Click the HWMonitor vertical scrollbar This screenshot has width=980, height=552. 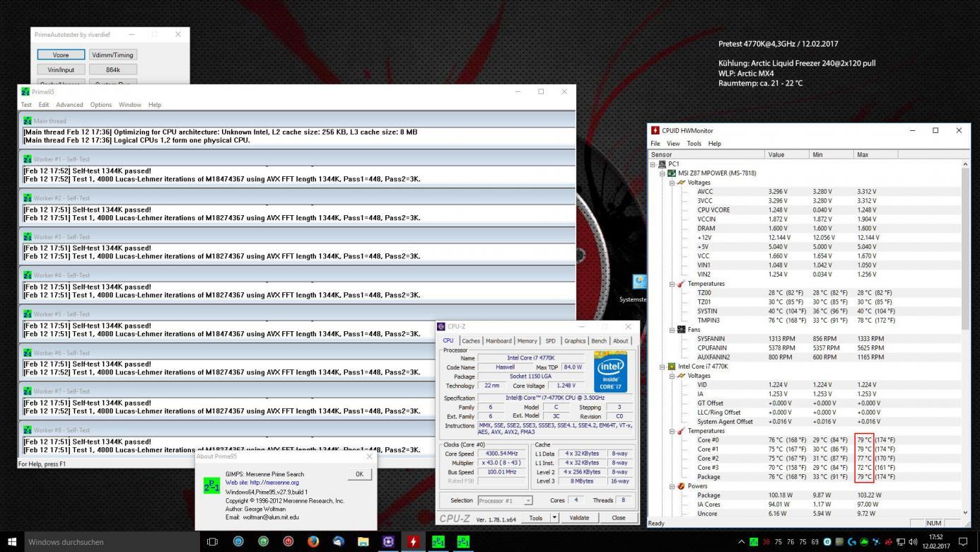coord(965,336)
